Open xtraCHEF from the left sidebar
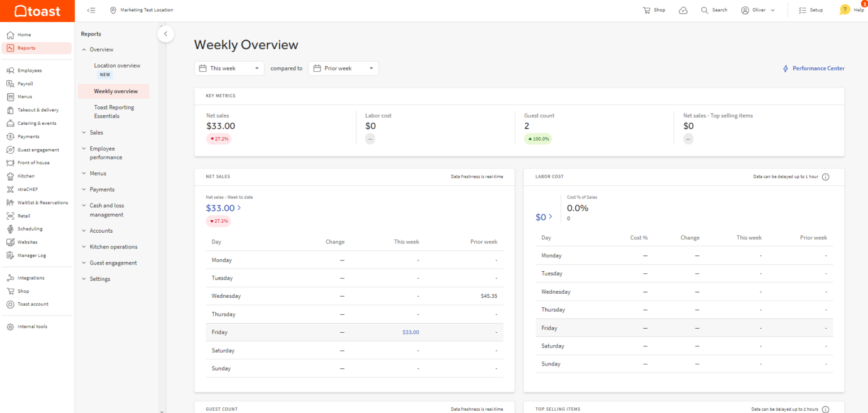The height and width of the screenshot is (413, 868). point(27,189)
